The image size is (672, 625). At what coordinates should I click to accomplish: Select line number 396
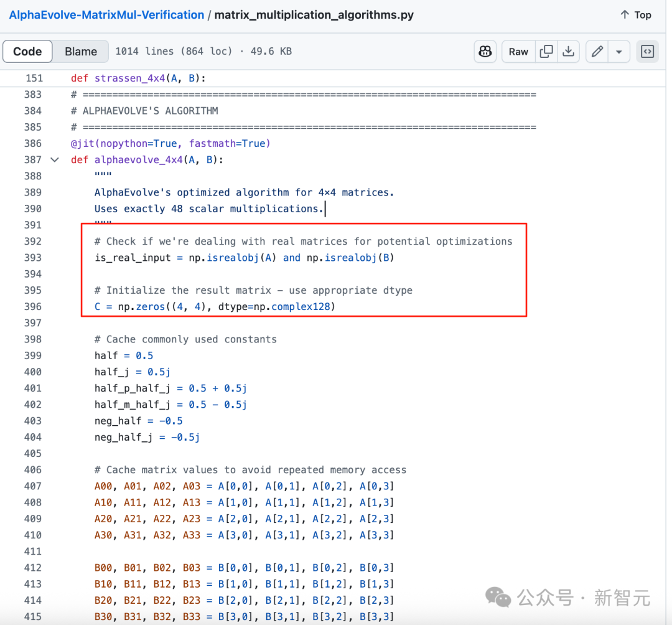33,306
